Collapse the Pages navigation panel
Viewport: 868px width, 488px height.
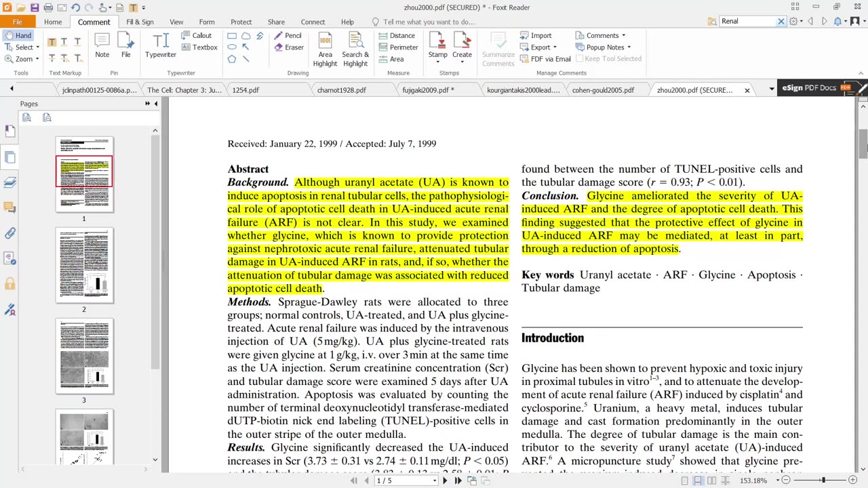[156, 104]
